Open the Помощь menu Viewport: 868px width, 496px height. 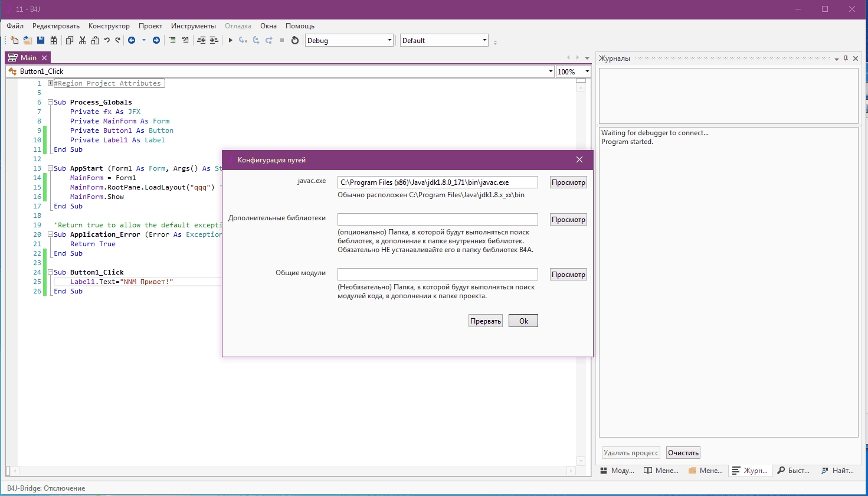tap(300, 26)
